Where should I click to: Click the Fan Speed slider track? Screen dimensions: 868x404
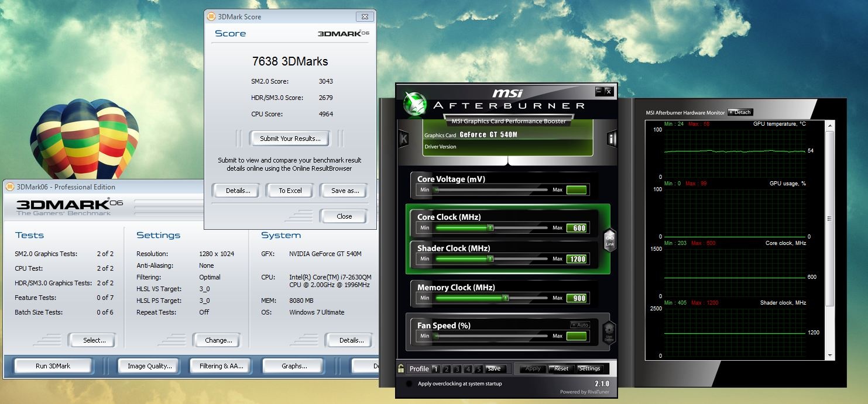pos(490,336)
